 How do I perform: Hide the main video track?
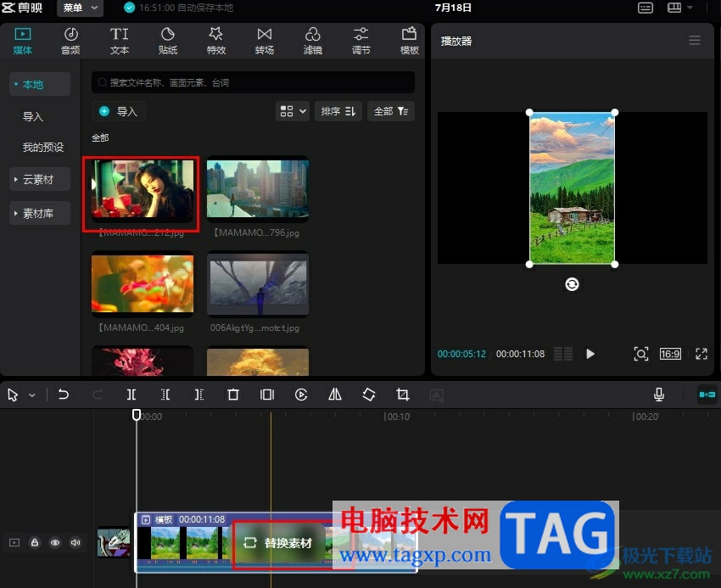[x=55, y=542]
